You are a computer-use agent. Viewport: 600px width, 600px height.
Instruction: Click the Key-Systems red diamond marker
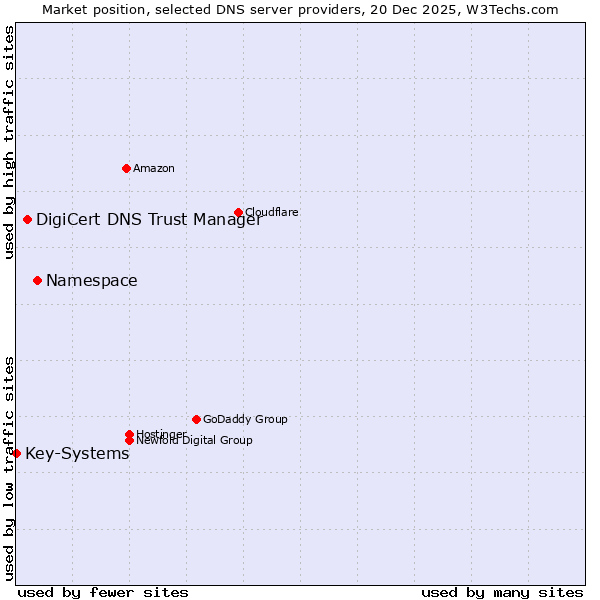coord(16,454)
